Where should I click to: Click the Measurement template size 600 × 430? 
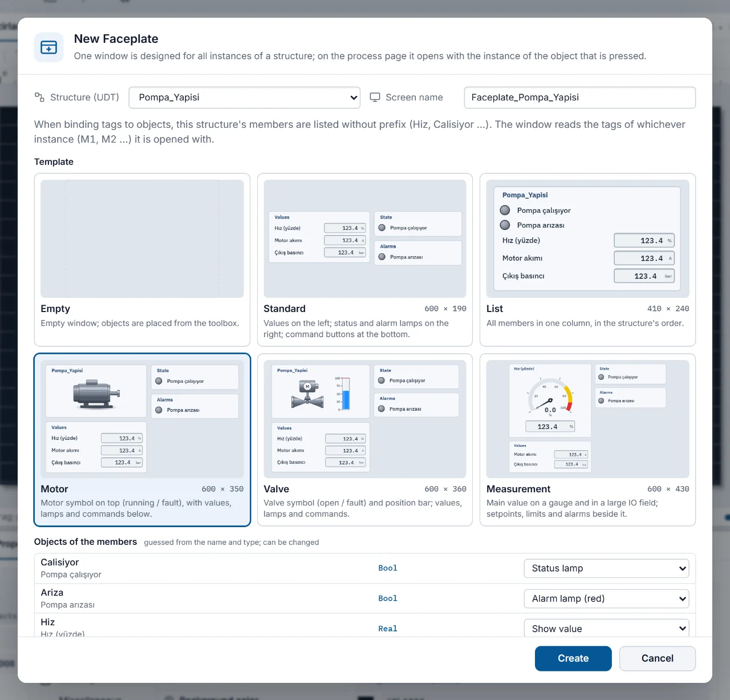pos(668,489)
